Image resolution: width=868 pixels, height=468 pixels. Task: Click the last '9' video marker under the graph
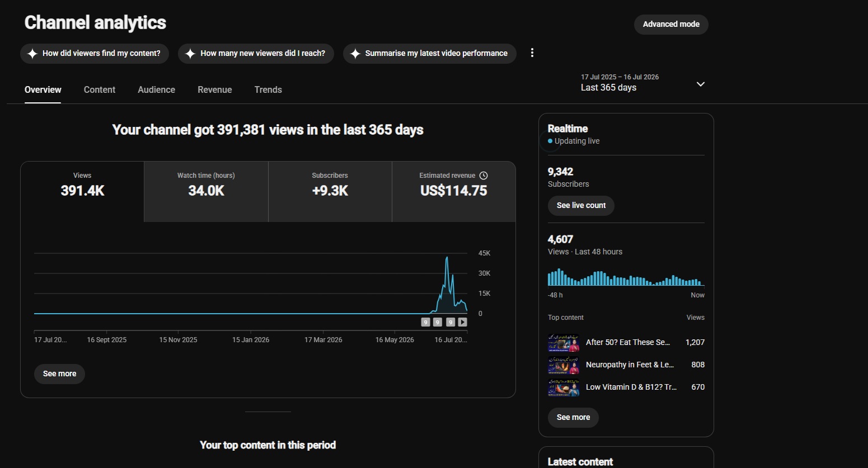tap(451, 322)
